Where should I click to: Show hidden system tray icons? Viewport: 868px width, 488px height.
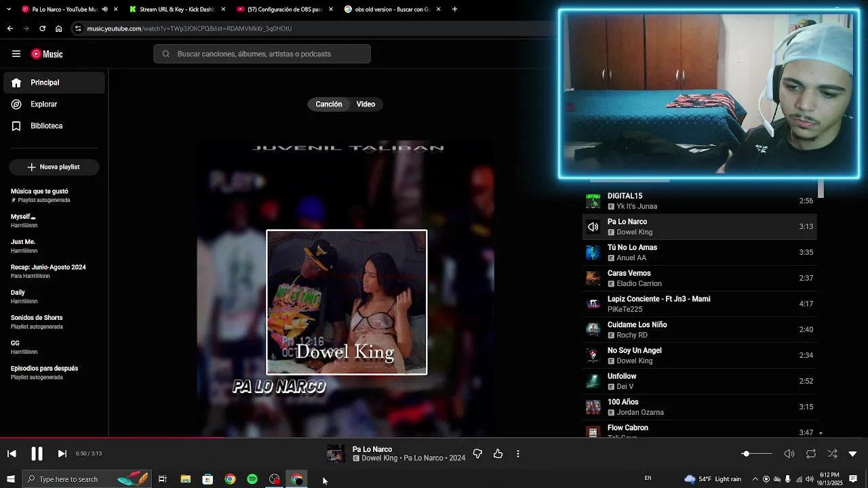click(x=755, y=479)
